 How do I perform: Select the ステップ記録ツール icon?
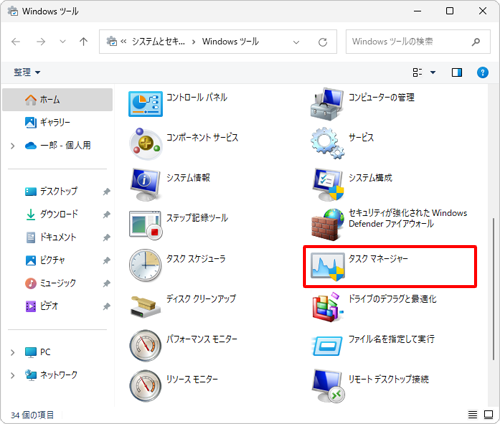tap(146, 225)
